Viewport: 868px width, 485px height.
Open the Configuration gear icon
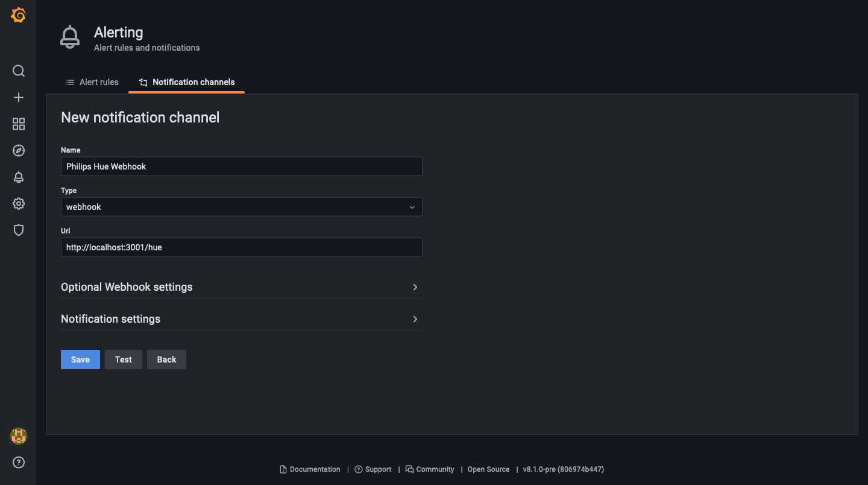click(18, 204)
